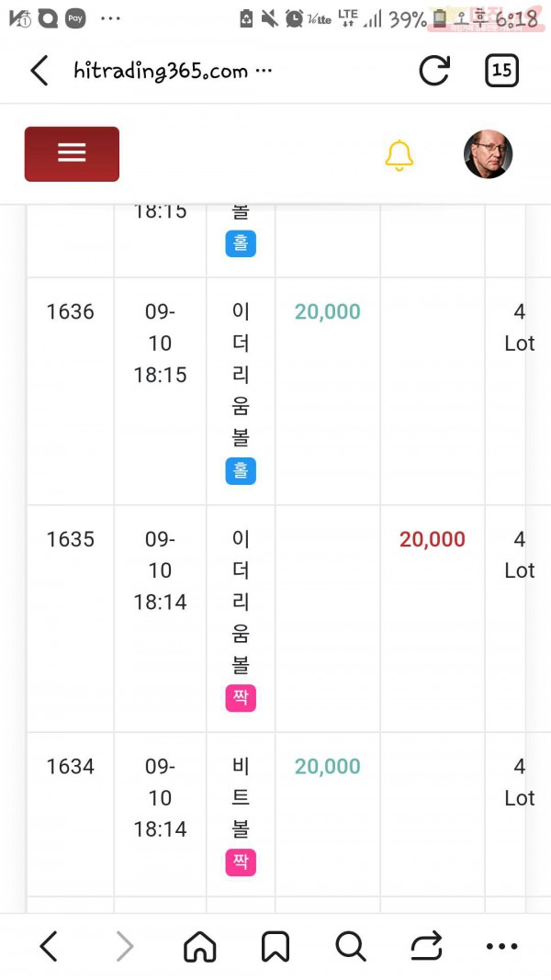
Task: Open the tab switcher showing 15
Action: click(501, 70)
